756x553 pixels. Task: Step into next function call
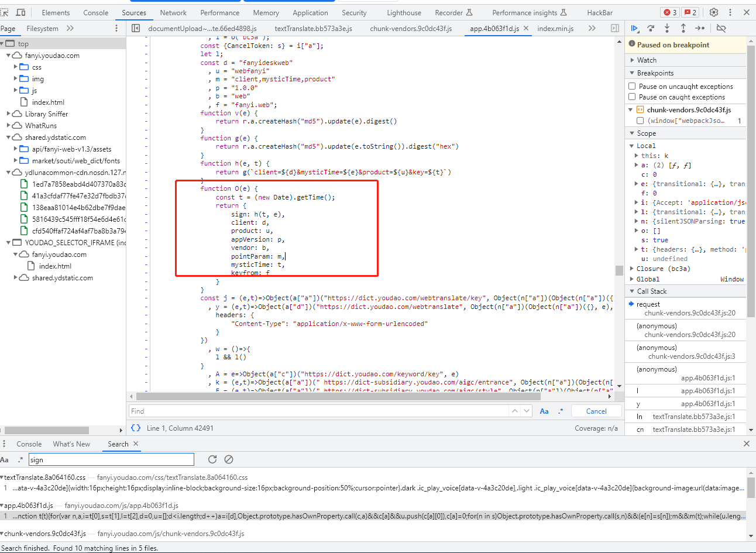point(667,28)
